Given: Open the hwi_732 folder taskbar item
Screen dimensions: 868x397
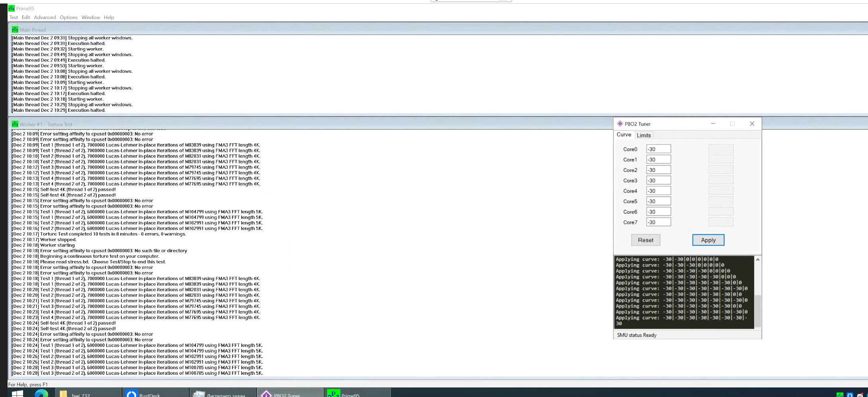Looking at the screenshot, I should (x=88, y=393).
